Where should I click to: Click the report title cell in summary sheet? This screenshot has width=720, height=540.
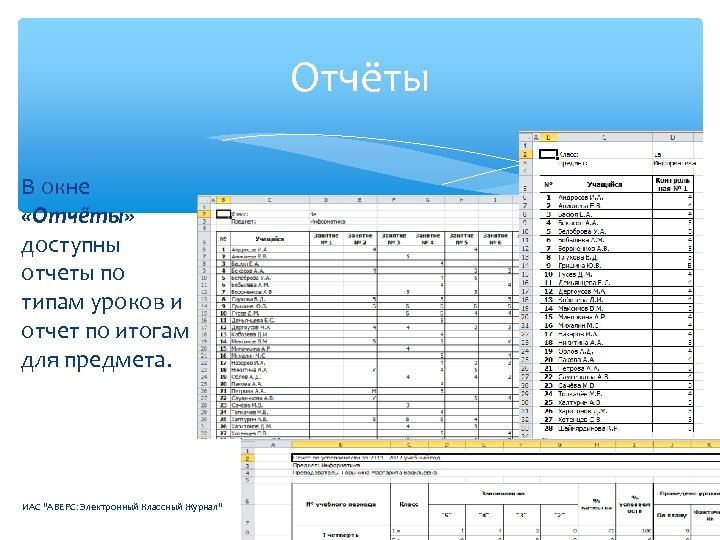pyautogui.click(x=505, y=458)
